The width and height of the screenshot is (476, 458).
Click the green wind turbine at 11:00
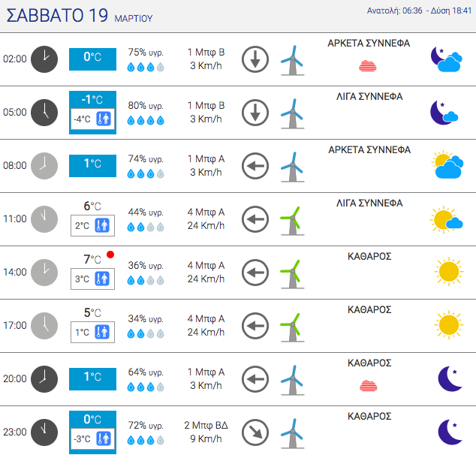point(292,221)
